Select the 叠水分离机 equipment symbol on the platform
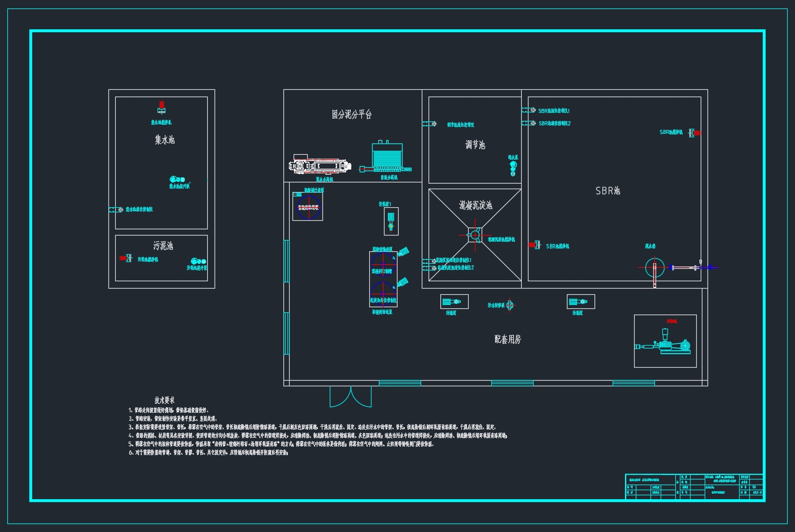The height and width of the screenshot is (532, 795). pos(319,165)
